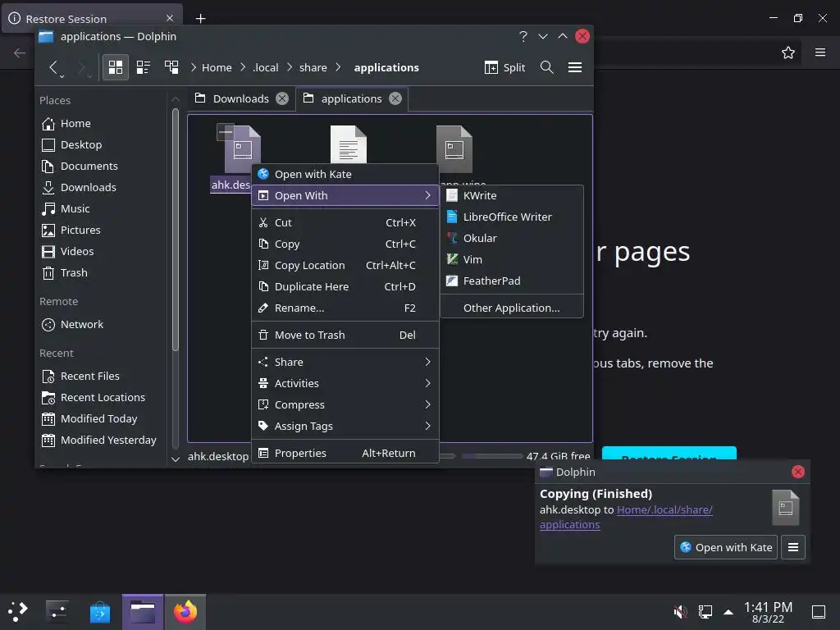Open a new Firefox tab

[x=200, y=19]
